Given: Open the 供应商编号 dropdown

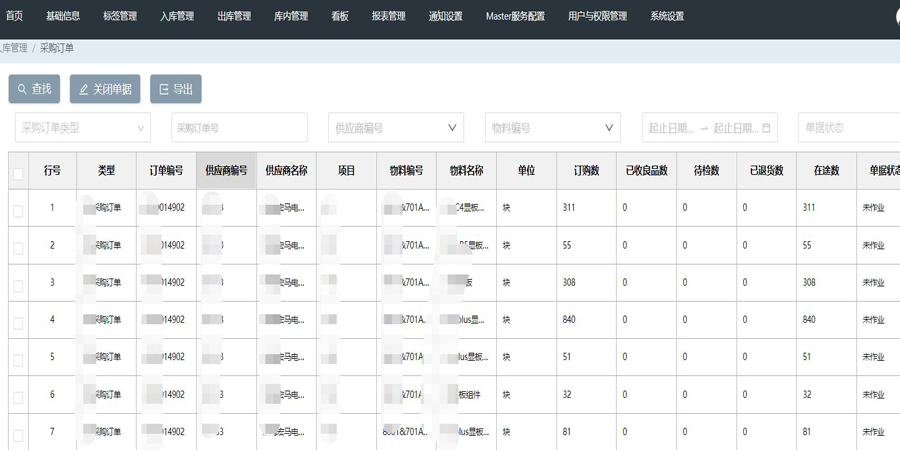Looking at the screenshot, I should (x=395, y=128).
